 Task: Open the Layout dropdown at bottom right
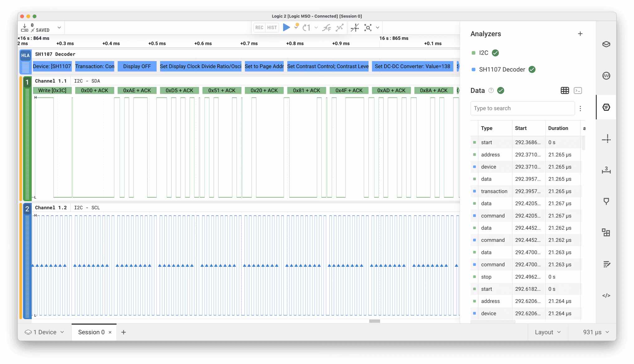pyautogui.click(x=548, y=332)
